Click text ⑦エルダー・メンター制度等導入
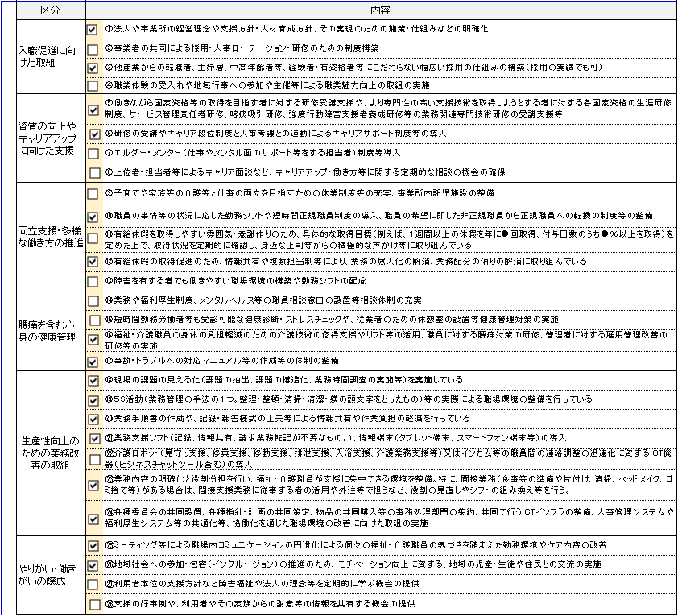The height and width of the screenshot is (616, 678). [253, 153]
